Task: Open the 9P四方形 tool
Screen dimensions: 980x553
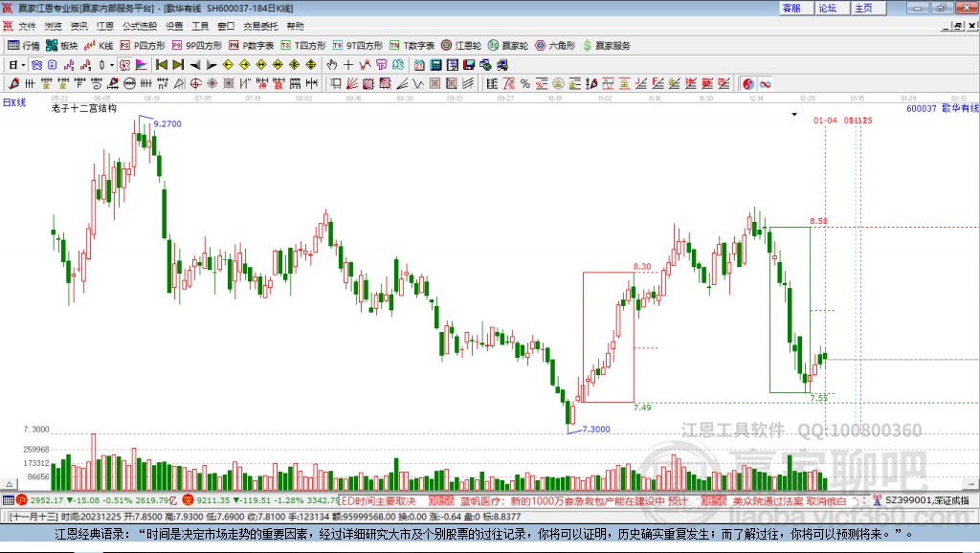Action: click(196, 46)
